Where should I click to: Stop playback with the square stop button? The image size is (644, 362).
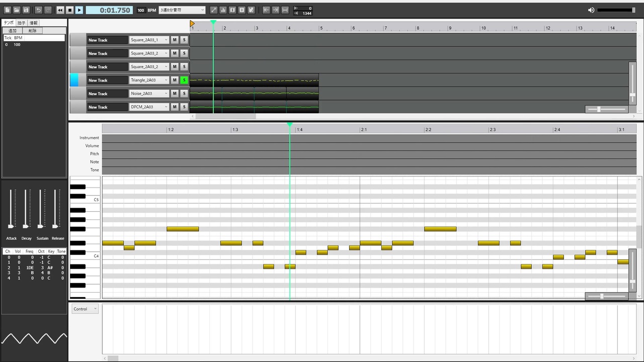pyautogui.click(x=70, y=10)
